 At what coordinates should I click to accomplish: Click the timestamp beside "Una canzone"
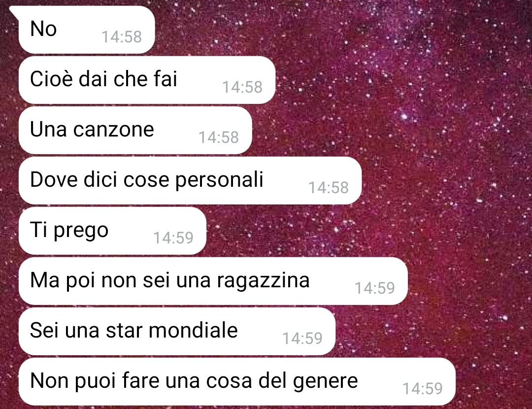219,137
